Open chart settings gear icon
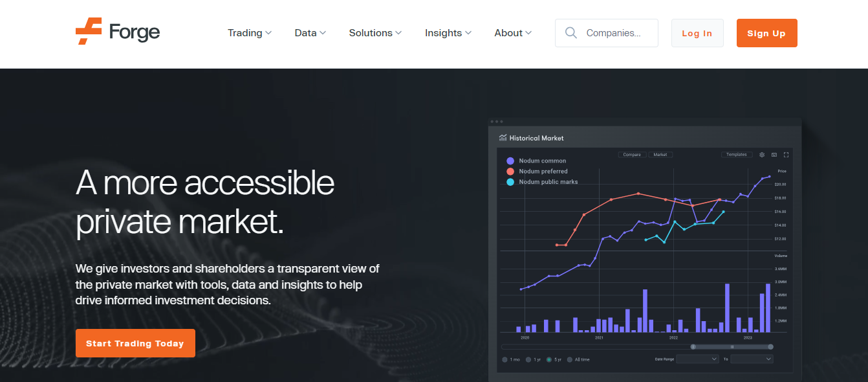 762,155
